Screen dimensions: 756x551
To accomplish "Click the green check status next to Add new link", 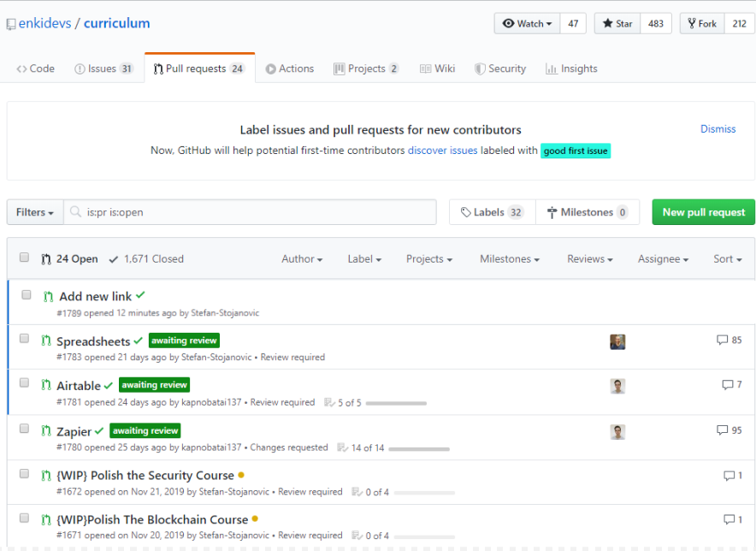I will point(141,295).
